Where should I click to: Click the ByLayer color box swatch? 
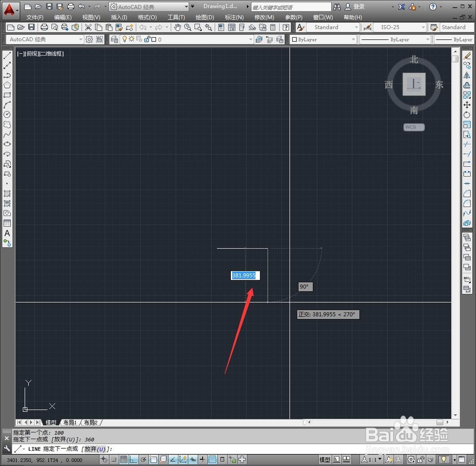(x=294, y=40)
